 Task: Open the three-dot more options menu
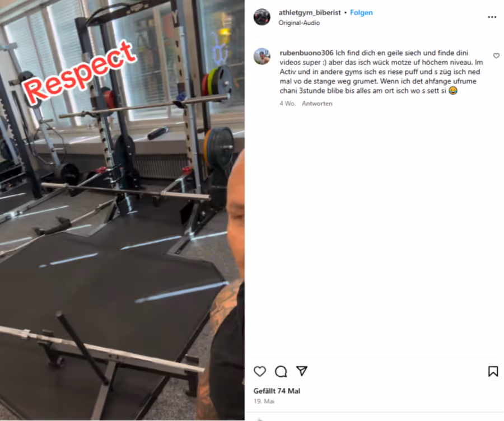tap(492, 17)
